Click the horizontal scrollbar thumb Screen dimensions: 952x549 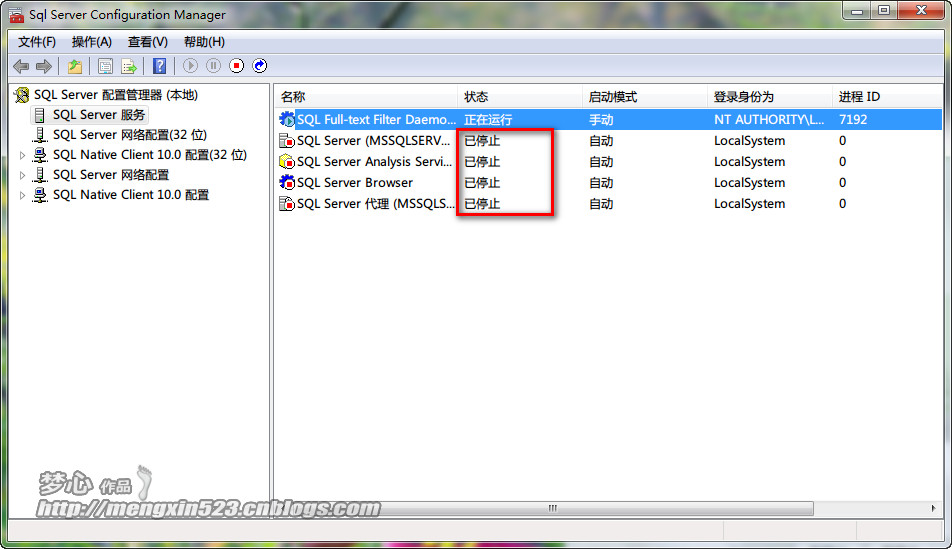[x=552, y=508]
